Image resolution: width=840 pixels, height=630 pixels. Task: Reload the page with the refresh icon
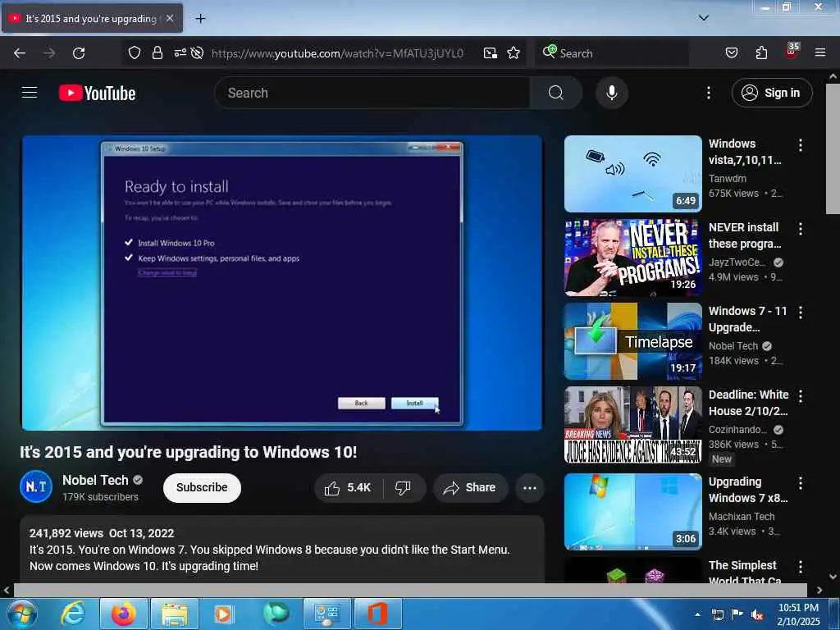coord(79,53)
